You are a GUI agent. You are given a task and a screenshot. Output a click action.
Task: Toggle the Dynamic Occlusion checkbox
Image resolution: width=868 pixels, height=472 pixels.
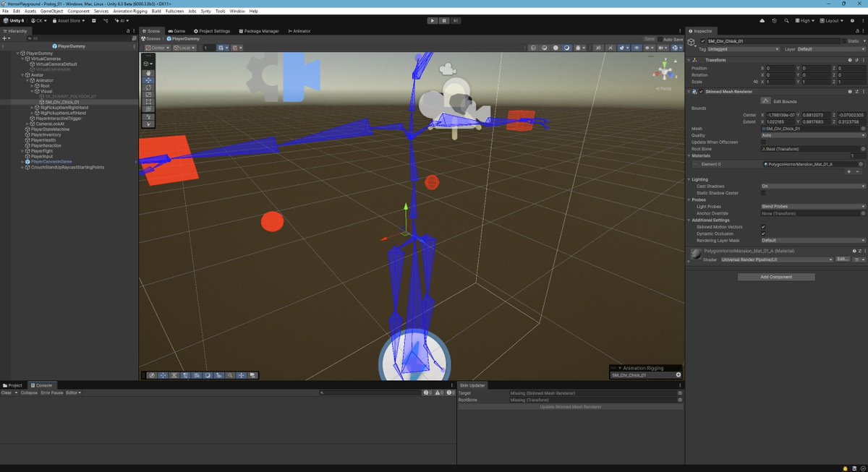tap(763, 233)
